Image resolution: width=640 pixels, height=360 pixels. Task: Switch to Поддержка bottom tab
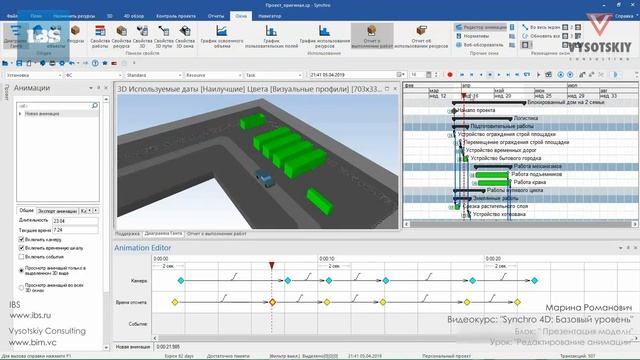(127, 234)
